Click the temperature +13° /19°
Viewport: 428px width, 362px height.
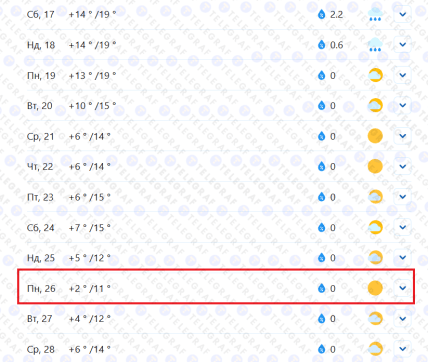pos(92,75)
